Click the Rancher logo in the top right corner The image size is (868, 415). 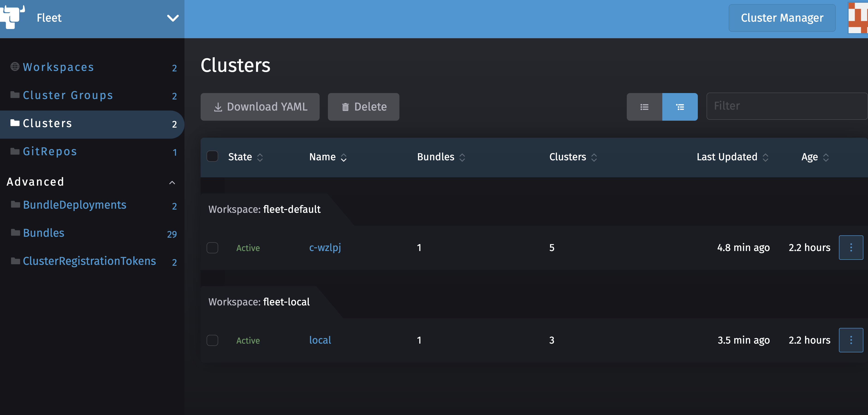pos(858,18)
